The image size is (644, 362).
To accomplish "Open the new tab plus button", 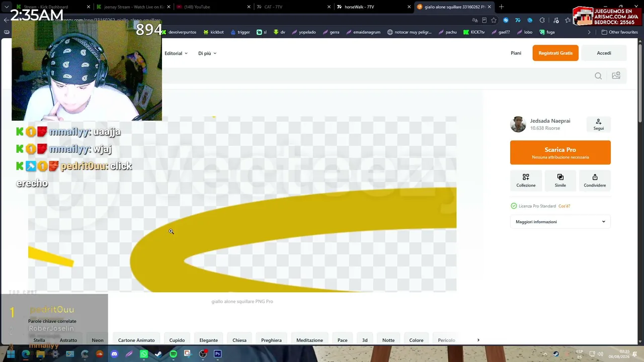I will pyautogui.click(x=501, y=7).
